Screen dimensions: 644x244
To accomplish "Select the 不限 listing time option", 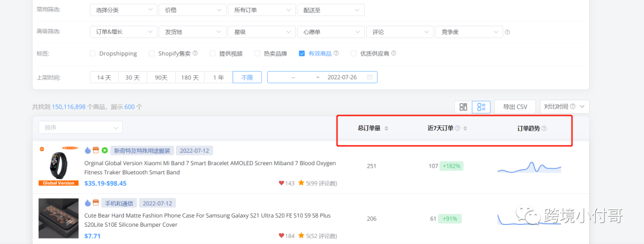I will point(247,77).
